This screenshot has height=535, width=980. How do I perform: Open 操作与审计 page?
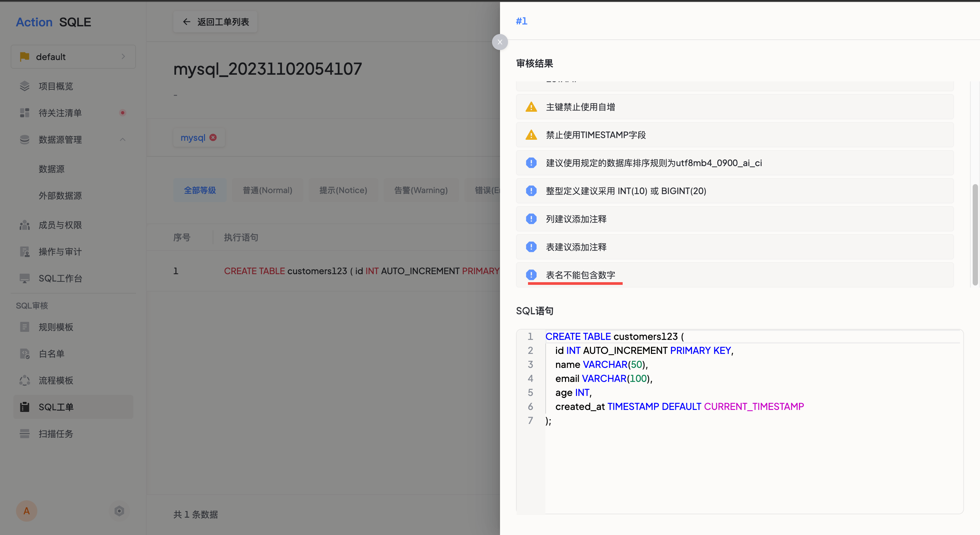[x=60, y=252]
